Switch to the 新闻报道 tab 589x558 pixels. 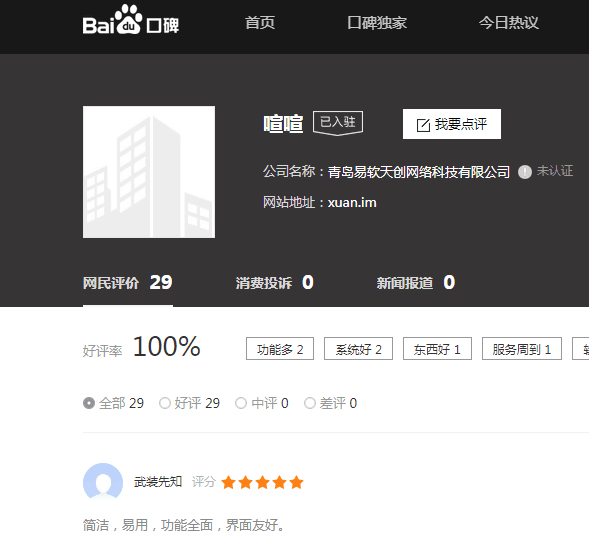click(416, 283)
